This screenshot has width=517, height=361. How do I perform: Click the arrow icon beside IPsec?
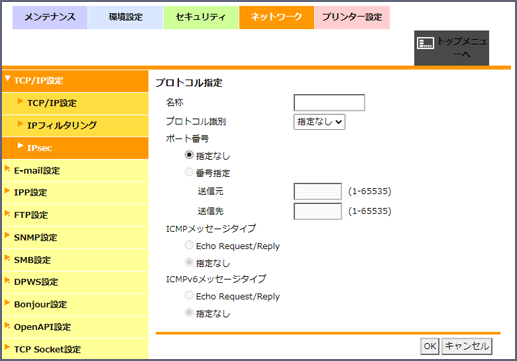coord(20,146)
